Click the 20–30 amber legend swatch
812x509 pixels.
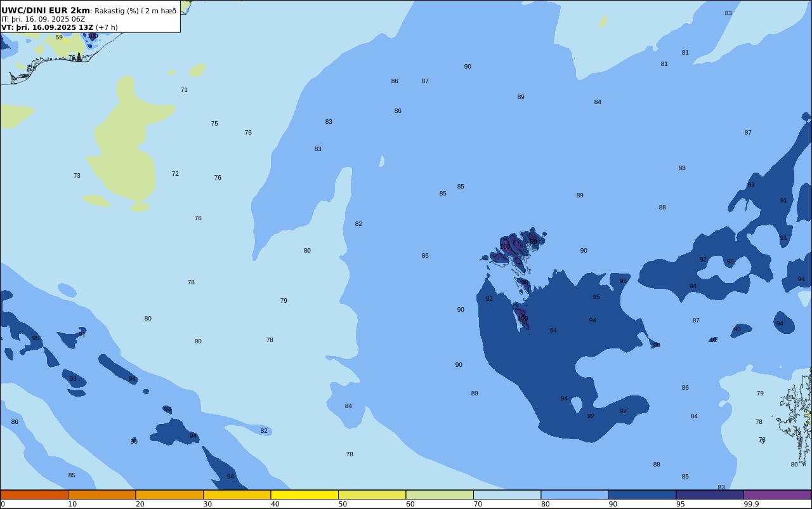click(x=169, y=494)
